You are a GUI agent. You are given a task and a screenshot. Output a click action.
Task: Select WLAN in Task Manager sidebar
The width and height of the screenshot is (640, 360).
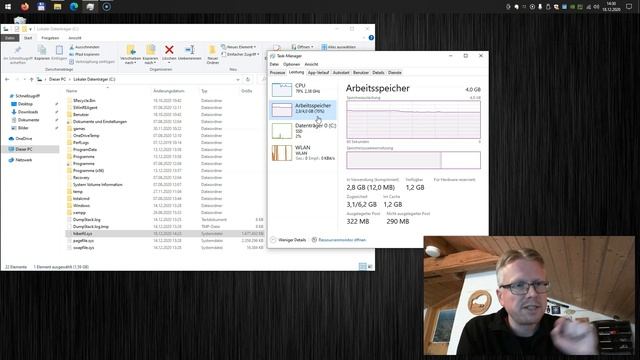click(302, 153)
